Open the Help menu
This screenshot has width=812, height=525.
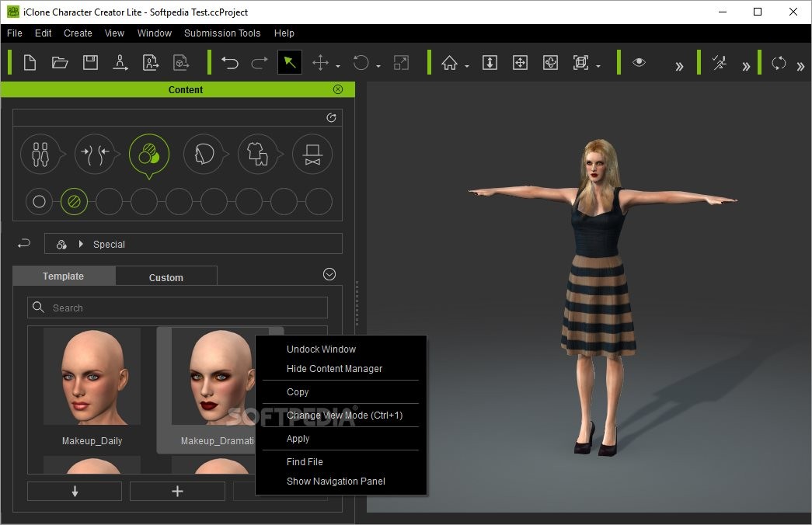point(284,33)
